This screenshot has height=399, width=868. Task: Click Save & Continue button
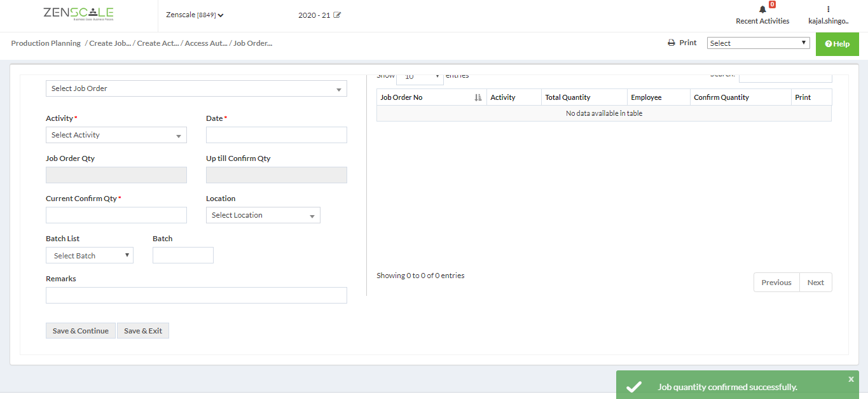[x=81, y=331]
